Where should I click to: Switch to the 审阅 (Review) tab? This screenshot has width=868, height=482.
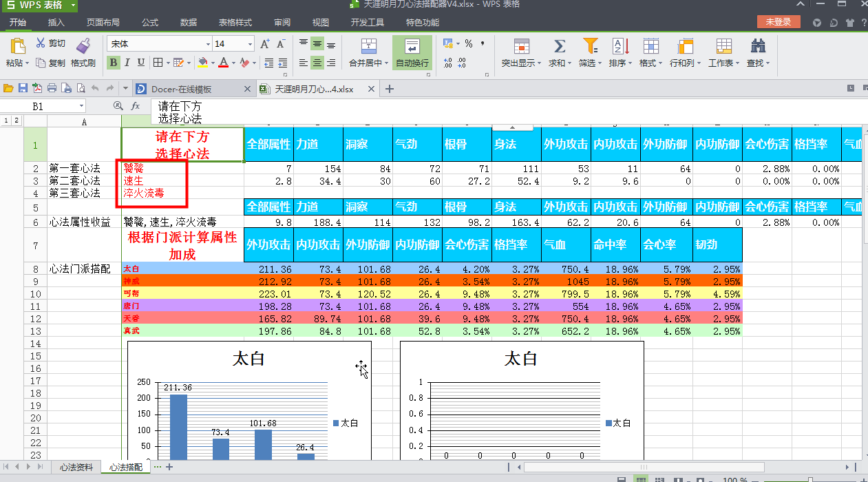pos(282,22)
